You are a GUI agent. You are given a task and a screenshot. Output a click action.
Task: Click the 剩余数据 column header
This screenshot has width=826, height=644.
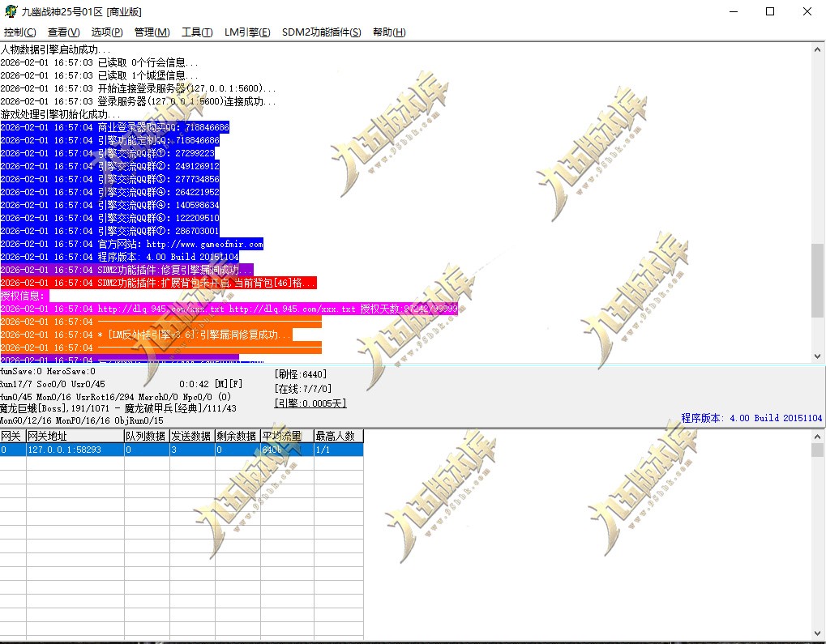click(237, 436)
